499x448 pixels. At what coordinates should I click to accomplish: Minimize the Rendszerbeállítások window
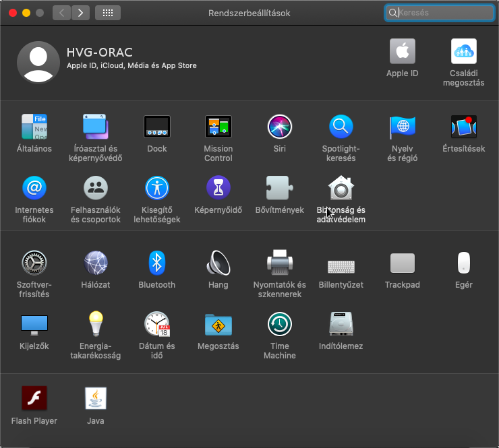26,13
